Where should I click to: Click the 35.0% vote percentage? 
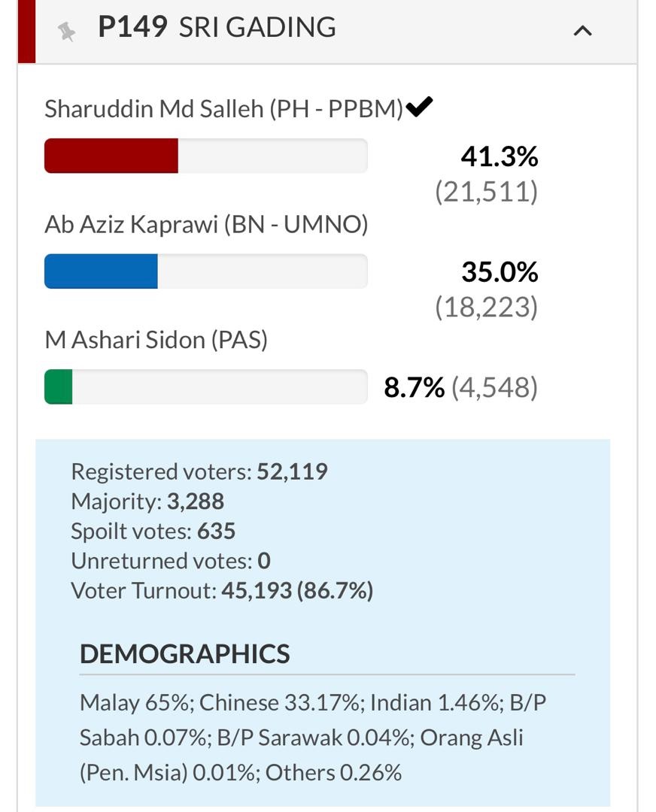[500, 271]
